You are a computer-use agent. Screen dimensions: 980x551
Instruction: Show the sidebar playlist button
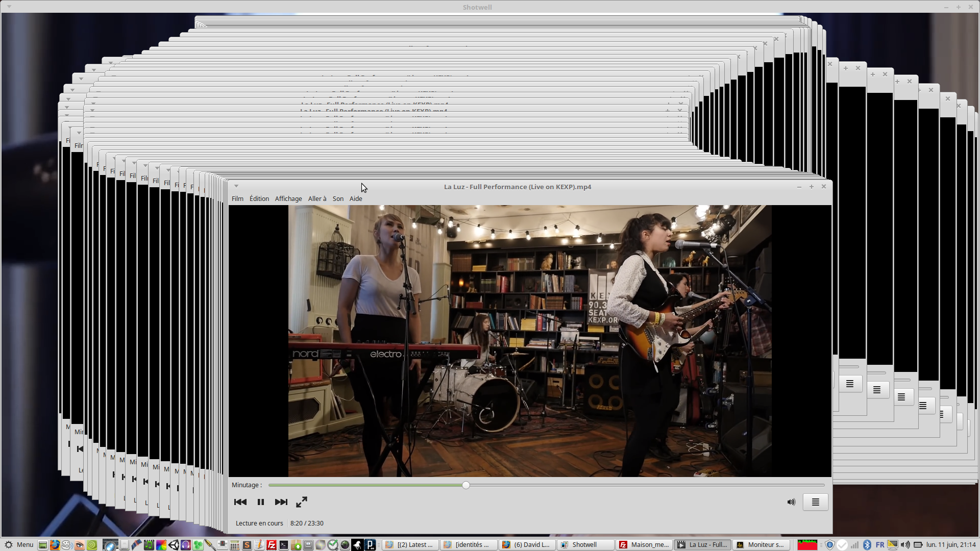click(x=815, y=502)
